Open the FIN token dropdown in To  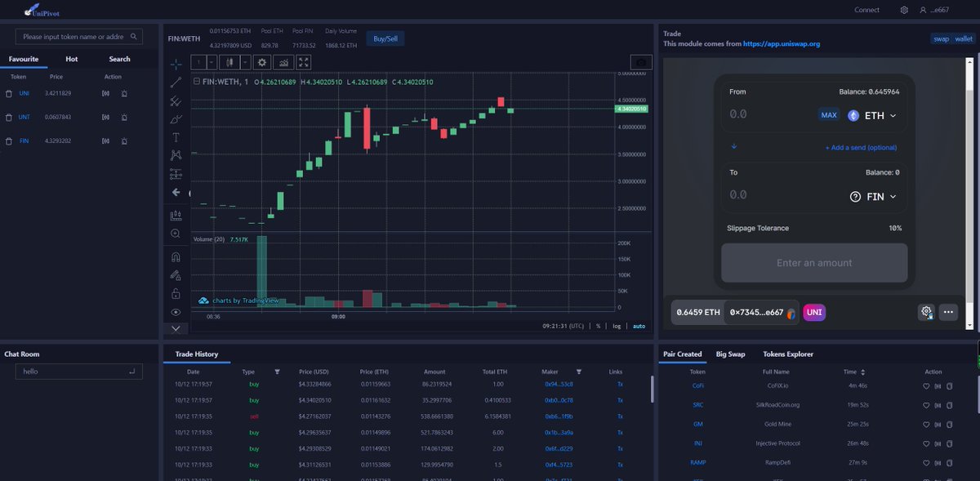873,197
